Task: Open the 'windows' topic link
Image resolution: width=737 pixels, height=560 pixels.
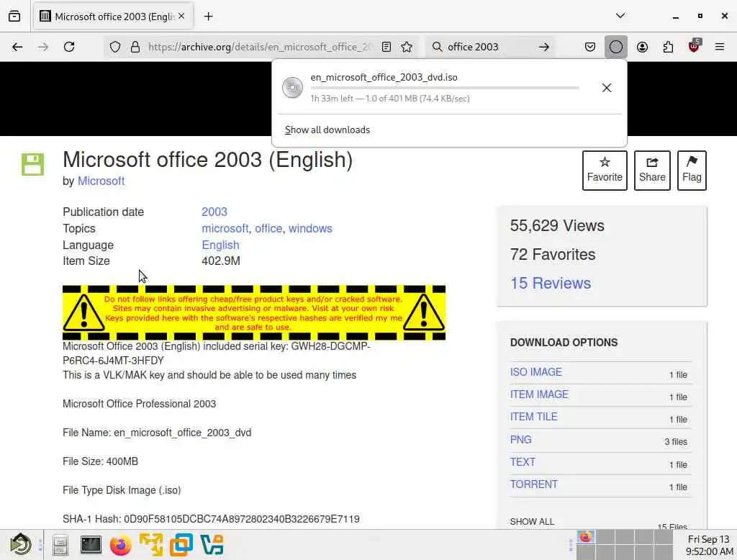Action: [310, 228]
